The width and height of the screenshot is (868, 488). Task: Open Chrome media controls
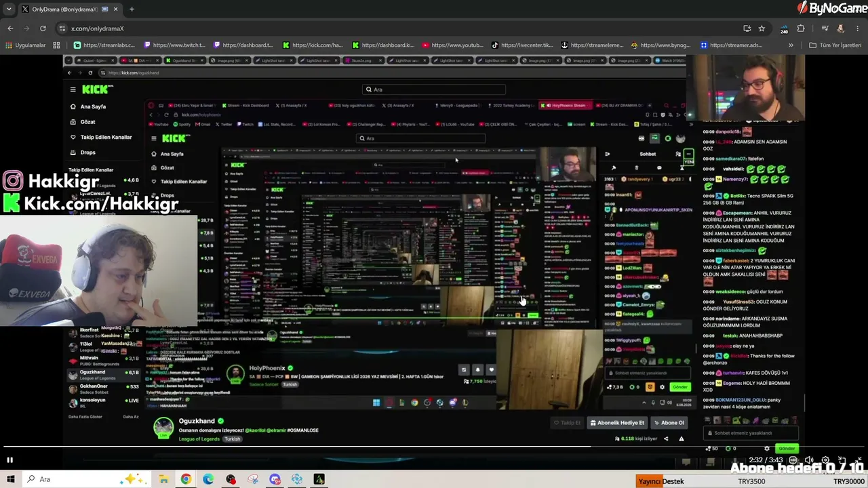click(x=825, y=28)
